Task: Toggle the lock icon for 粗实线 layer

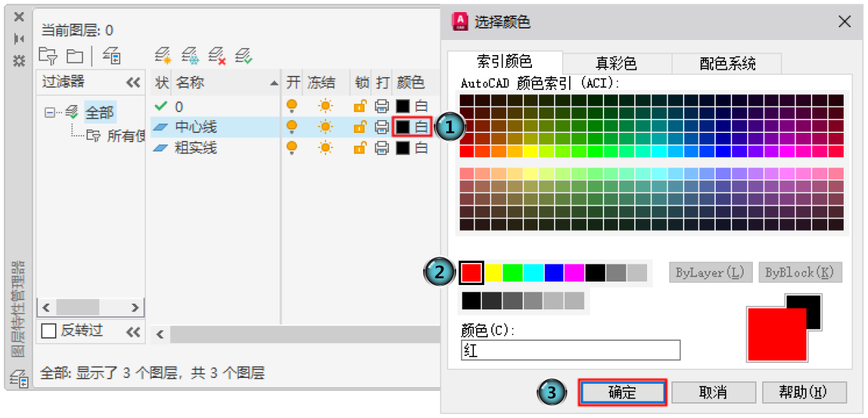Action: [x=360, y=148]
